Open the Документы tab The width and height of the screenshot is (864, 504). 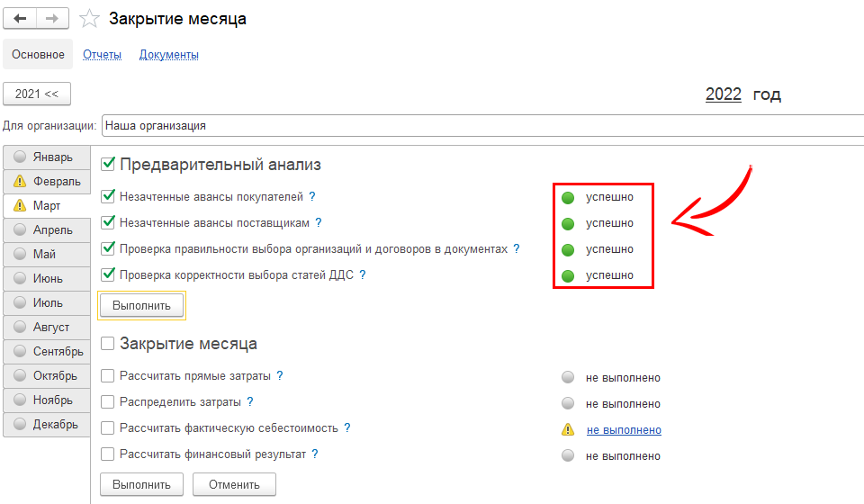pos(168,55)
